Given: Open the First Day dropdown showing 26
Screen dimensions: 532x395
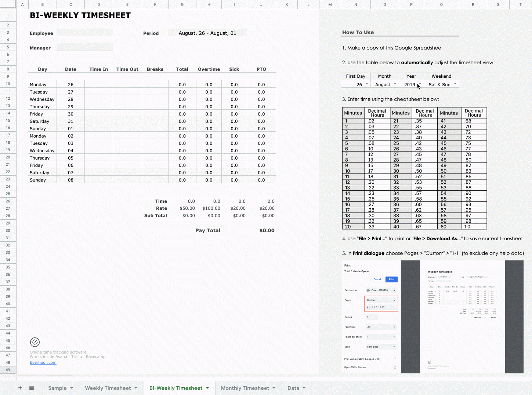Looking at the screenshot, I should [366, 84].
